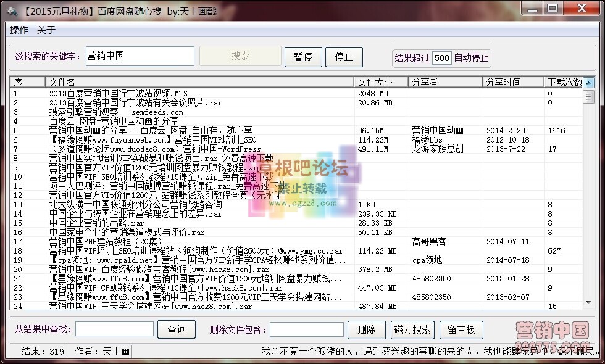Open the 操作 menu
The height and width of the screenshot is (364, 605).
click(x=19, y=29)
